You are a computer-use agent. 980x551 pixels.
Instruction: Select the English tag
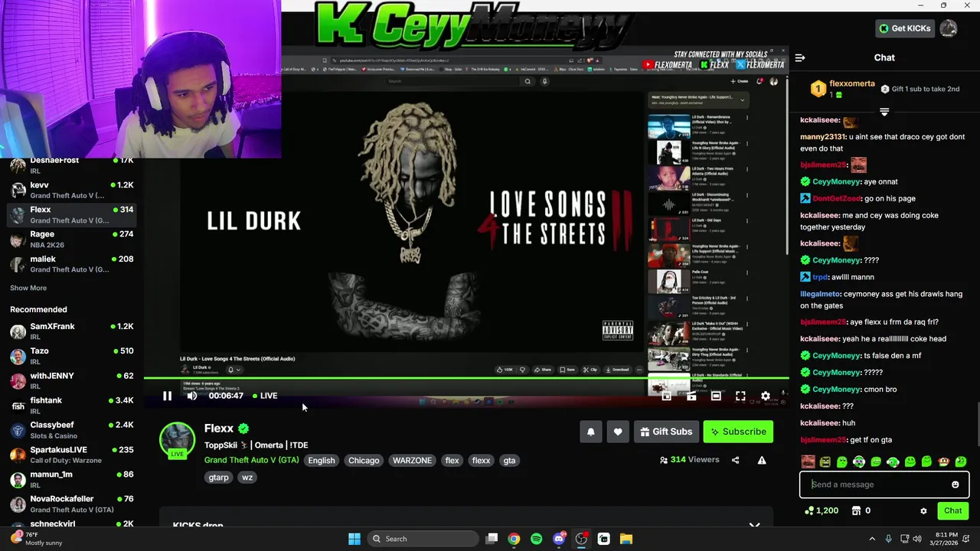tap(322, 460)
